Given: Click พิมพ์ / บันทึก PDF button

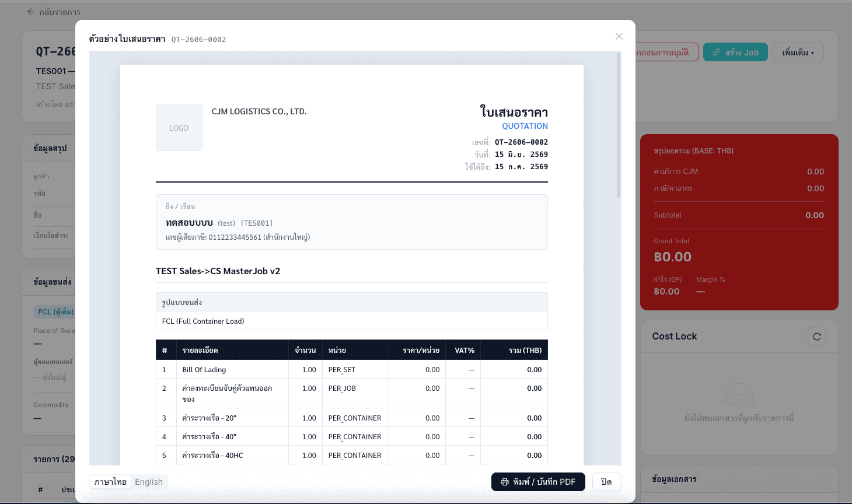Looking at the screenshot, I should [x=538, y=482].
